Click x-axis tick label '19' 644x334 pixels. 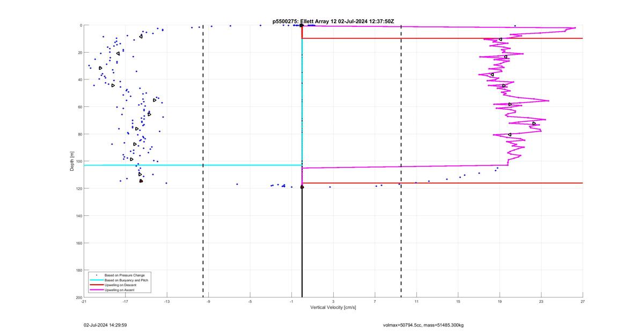(500, 302)
